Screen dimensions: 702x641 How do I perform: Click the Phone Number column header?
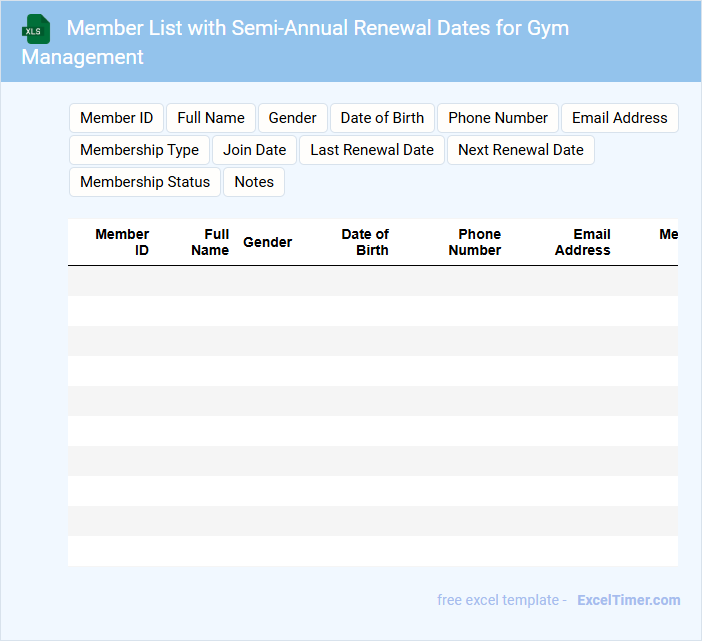[476, 242]
